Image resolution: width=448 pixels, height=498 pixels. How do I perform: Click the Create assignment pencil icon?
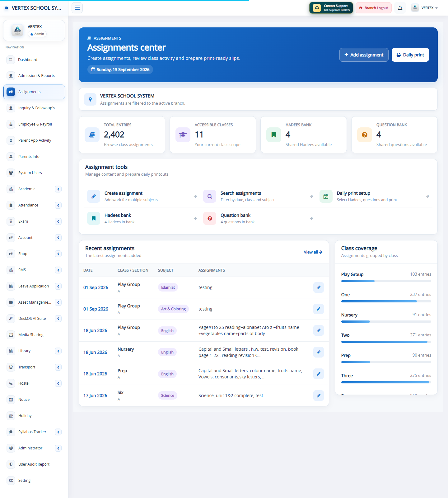coord(94,196)
